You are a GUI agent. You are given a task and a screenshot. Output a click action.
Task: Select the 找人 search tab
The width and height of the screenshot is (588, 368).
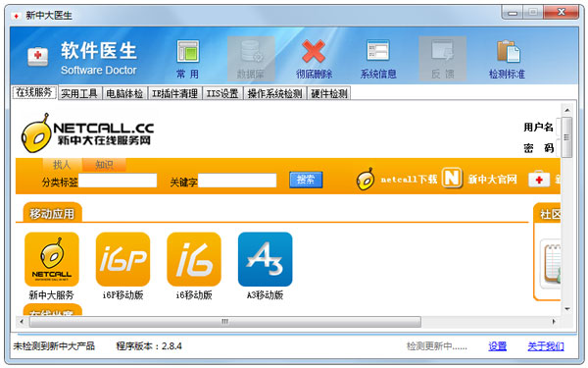click(62, 165)
